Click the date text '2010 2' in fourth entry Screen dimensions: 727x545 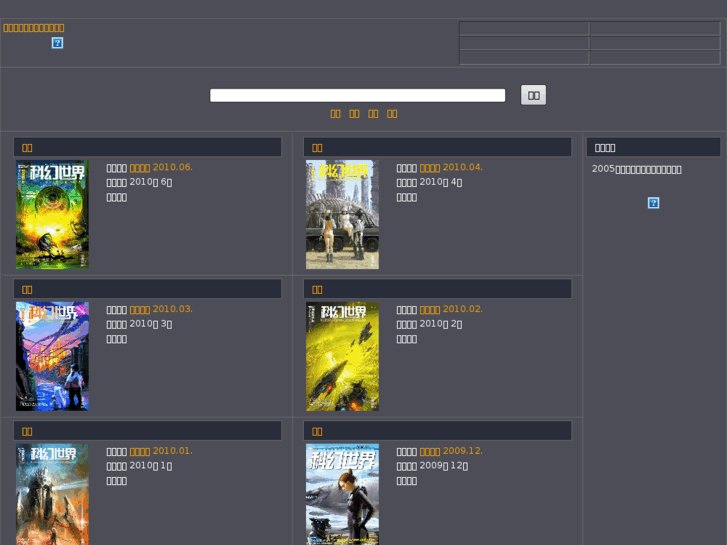click(x=441, y=324)
